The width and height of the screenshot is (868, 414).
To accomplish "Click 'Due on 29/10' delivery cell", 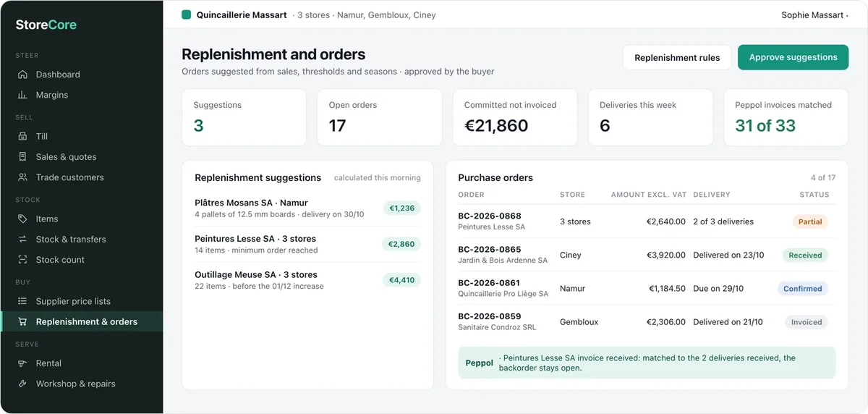I will pos(718,288).
